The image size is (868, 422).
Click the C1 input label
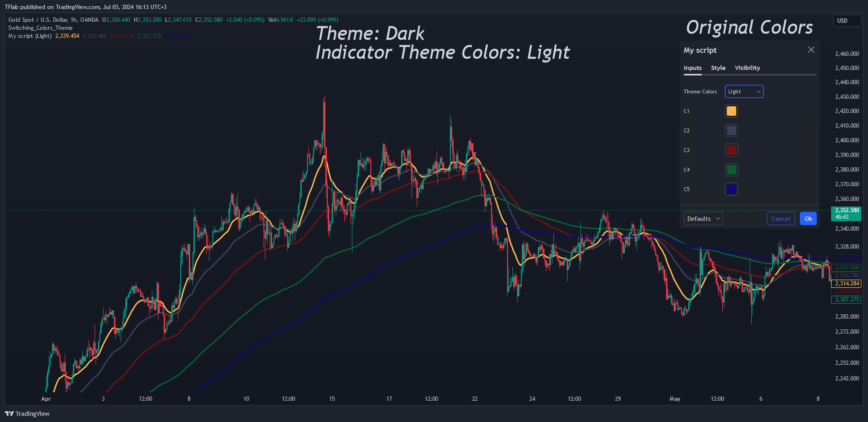(x=686, y=111)
